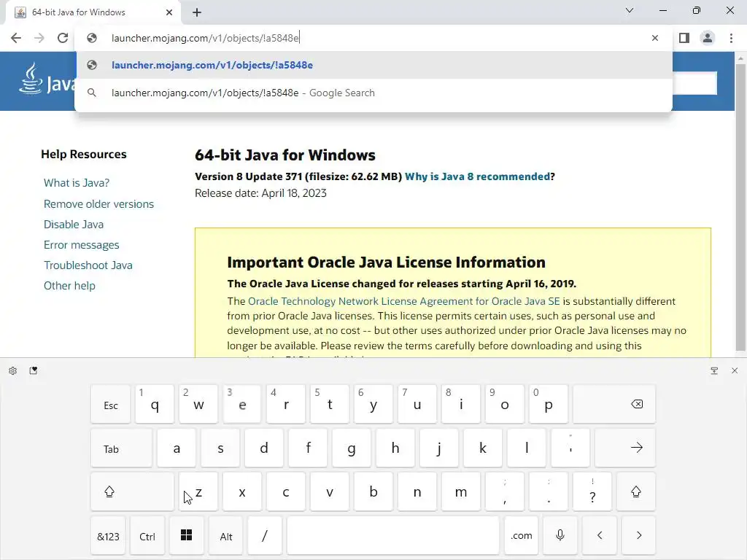
Task: Open Error messages link
Action: pyautogui.click(x=82, y=245)
